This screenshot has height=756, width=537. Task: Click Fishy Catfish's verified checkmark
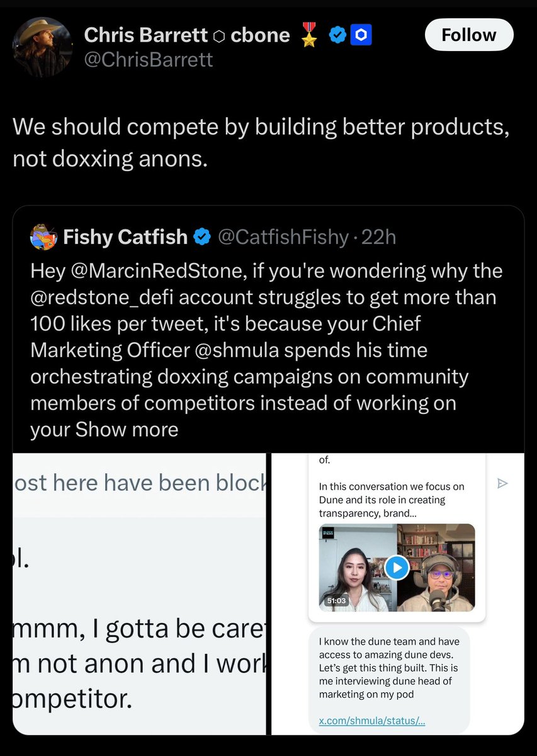pyautogui.click(x=201, y=238)
